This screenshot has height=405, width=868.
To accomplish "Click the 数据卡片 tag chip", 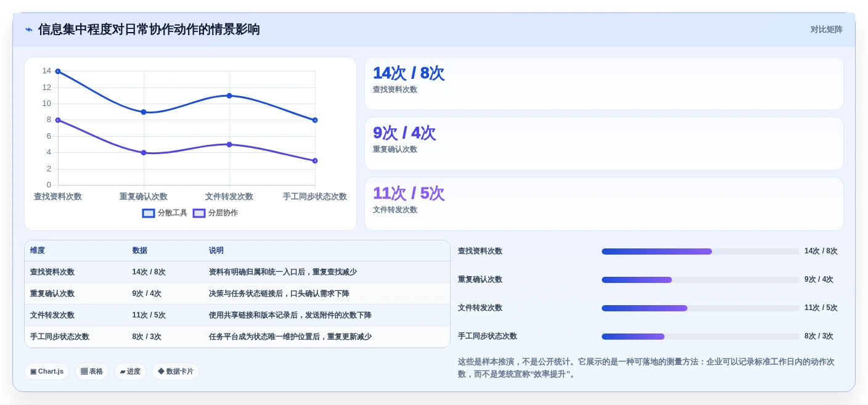I will [176, 371].
